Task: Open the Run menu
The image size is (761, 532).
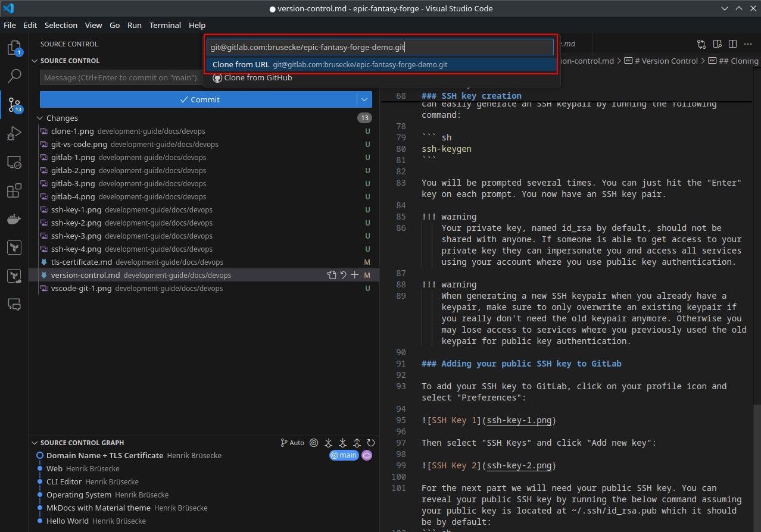Action: [x=135, y=25]
